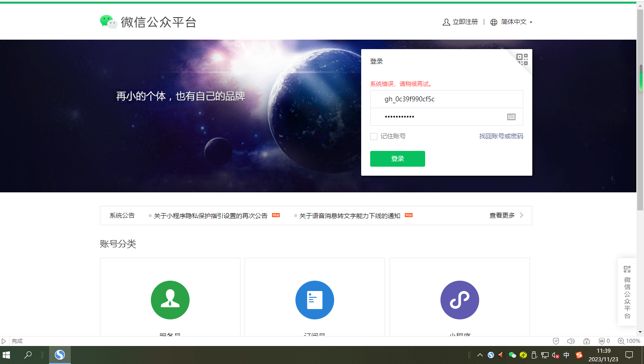The width and height of the screenshot is (644, 364).
Task: Open the floating 微信公众平台 QR widget
Action: (627, 292)
